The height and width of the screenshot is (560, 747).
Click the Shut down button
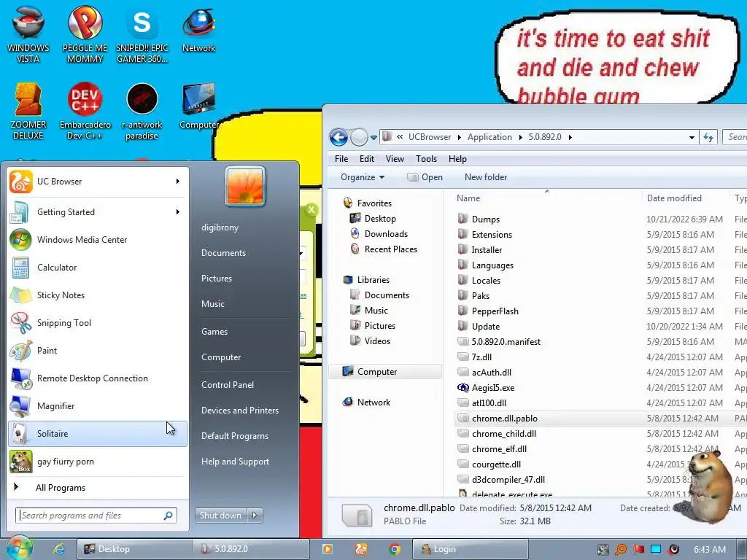pyautogui.click(x=220, y=516)
